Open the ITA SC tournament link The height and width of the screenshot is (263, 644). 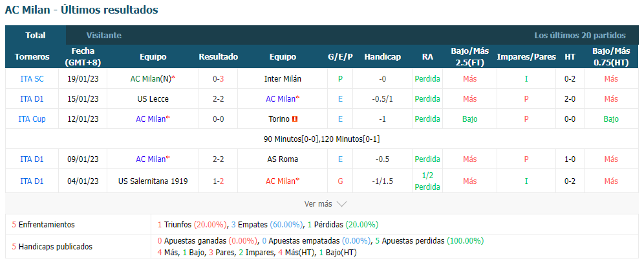tap(32, 78)
